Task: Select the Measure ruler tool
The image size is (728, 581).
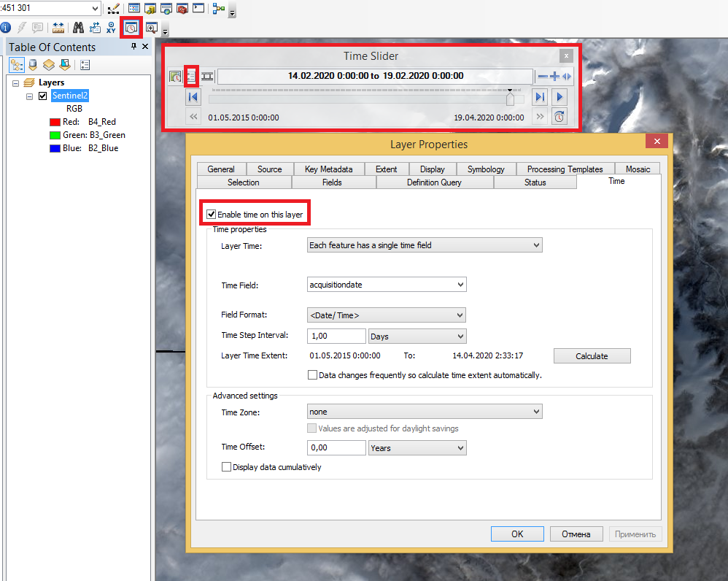Action: click(x=58, y=28)
